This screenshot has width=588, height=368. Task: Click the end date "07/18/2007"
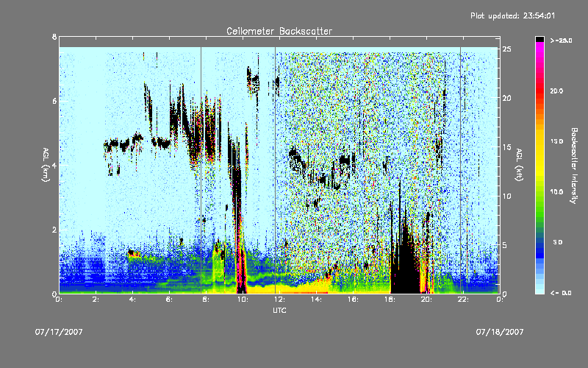pos(500,332)
